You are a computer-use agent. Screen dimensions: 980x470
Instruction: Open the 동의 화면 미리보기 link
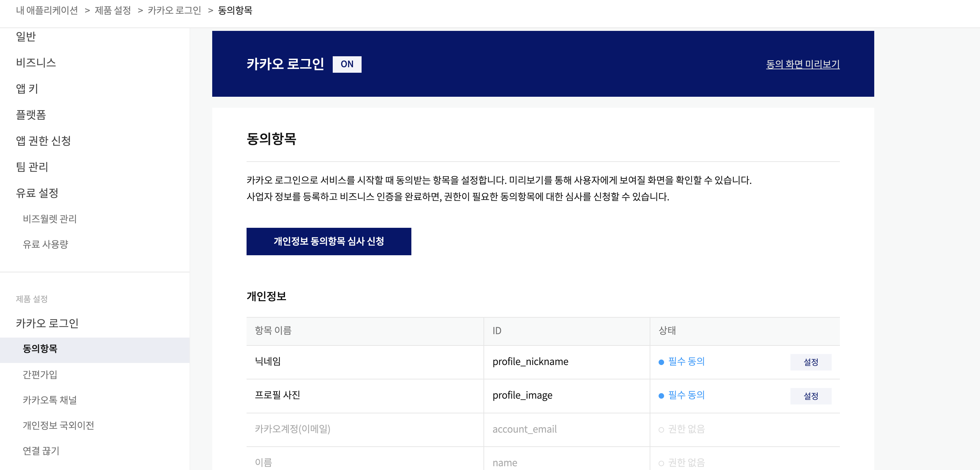coord(803,64)
